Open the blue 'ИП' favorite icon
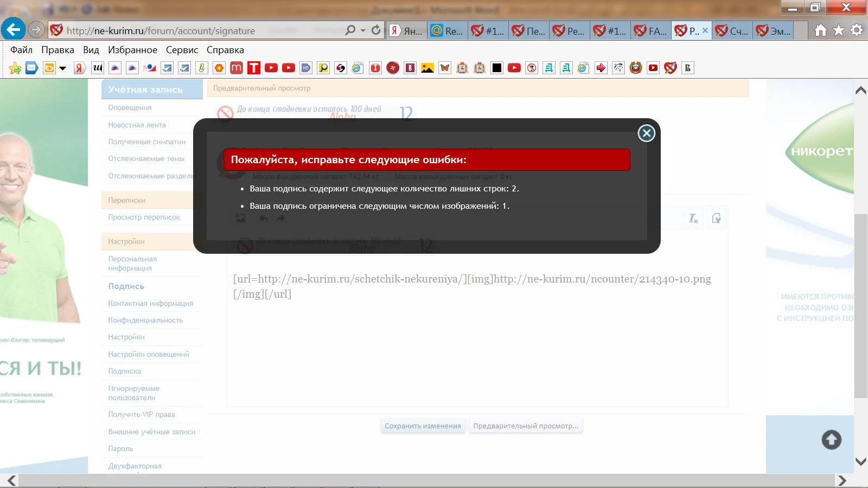868x488 pixels. (x=306, y=68)
